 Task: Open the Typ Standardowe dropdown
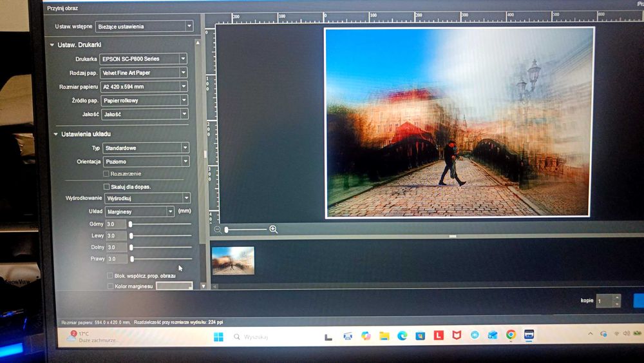coord(146,148)
